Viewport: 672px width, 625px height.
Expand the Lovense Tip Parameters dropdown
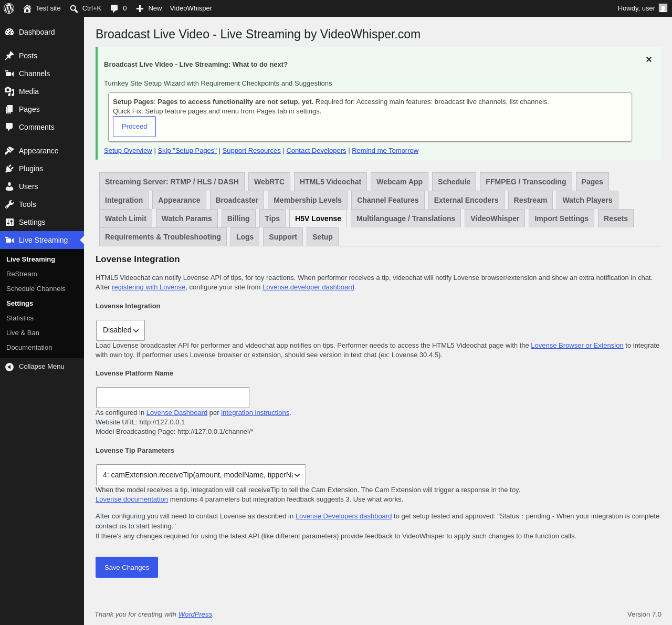coord(201,475)
